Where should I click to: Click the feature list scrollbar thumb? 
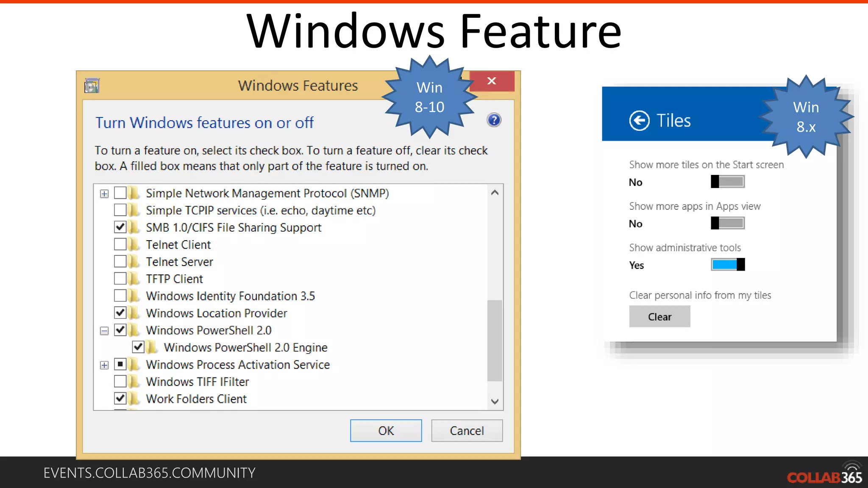coord(495,341)
